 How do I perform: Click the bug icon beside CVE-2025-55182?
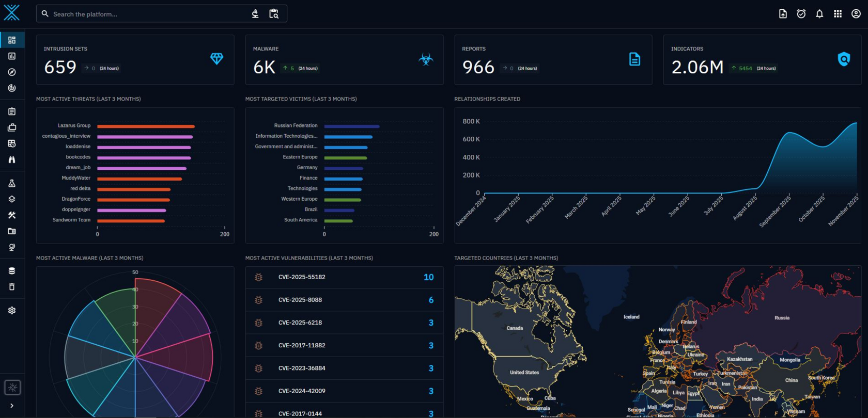[x=258, y=277]
